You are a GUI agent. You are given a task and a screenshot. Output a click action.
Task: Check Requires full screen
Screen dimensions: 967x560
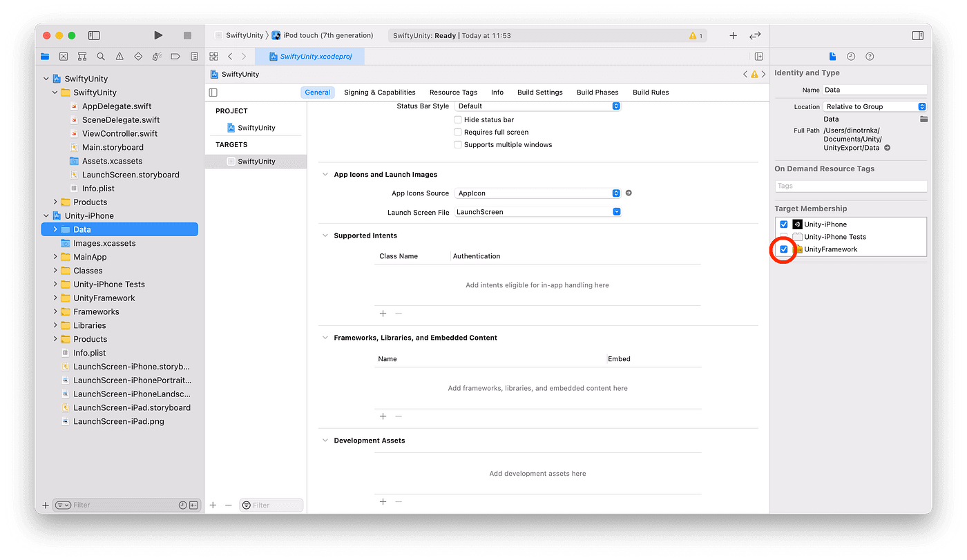coord(457,132)
